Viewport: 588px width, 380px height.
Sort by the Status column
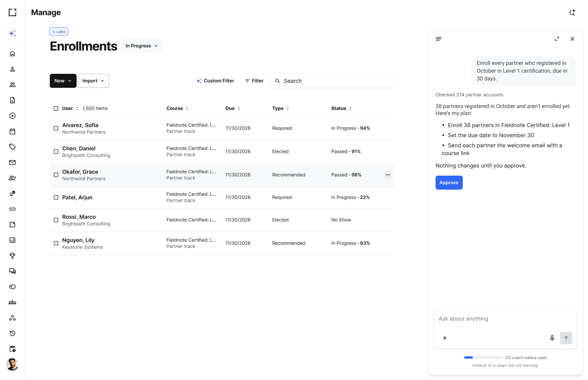click(341, 108)
